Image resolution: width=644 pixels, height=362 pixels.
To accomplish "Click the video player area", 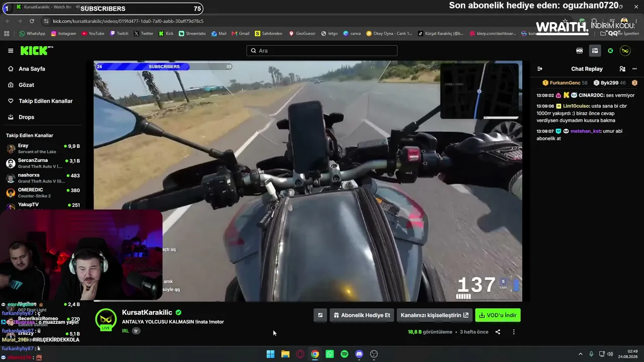I will pyautogui.click(x=308, y=181).
